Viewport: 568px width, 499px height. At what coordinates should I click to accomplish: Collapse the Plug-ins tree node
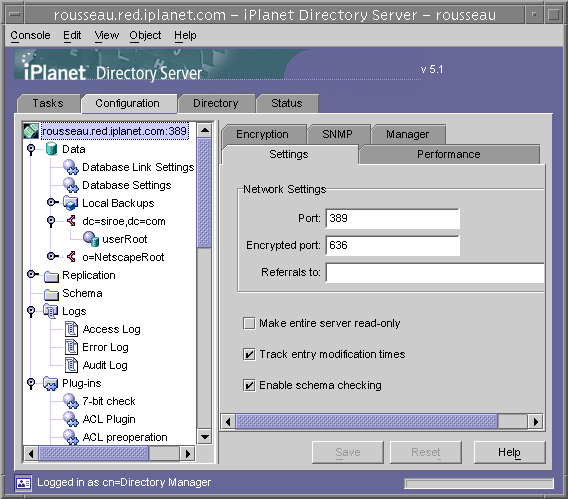tap(31, 383)
